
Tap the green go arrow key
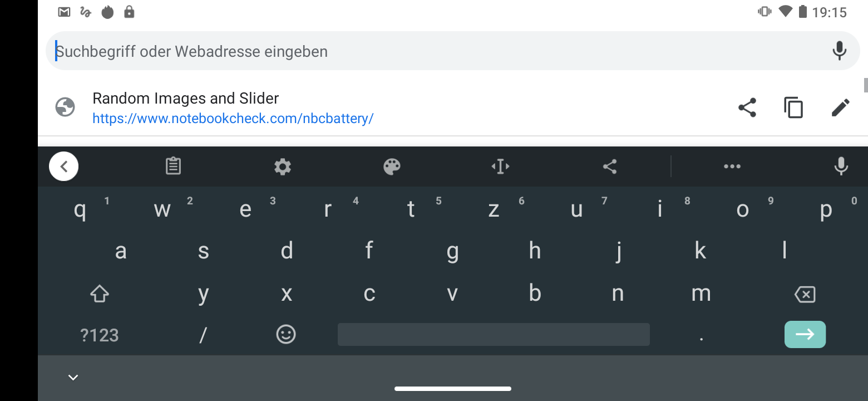pyautogui.click(x=805, y=334)
